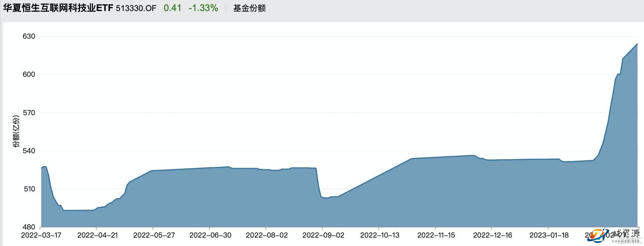Open the 基金份额 tab
The width and height of the screenshot is (644, 246).
[249, 8]
